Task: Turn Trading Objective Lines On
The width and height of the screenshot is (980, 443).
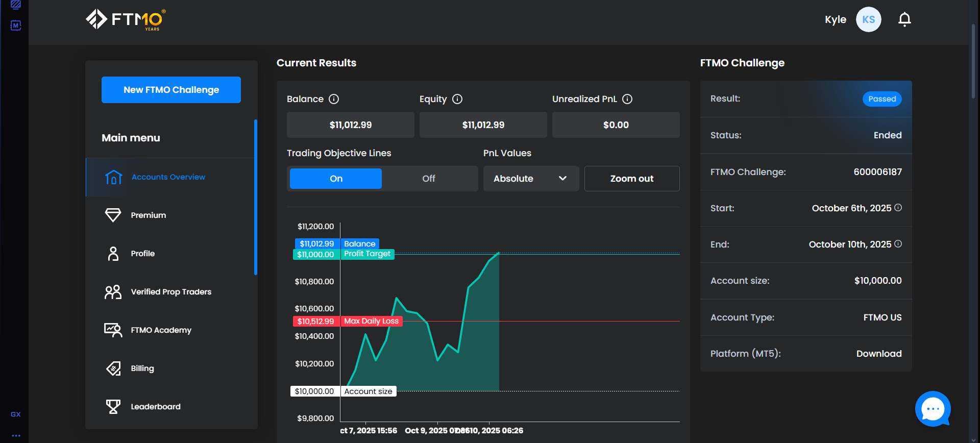Action: [336, 179]
